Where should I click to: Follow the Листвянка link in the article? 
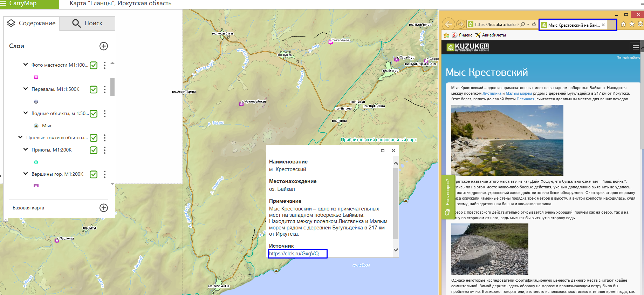click(x=492, y=94)
